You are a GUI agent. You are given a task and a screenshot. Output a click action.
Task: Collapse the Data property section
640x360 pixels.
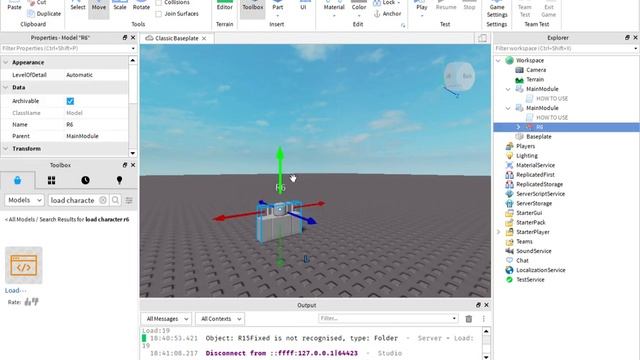click(6, 87)
